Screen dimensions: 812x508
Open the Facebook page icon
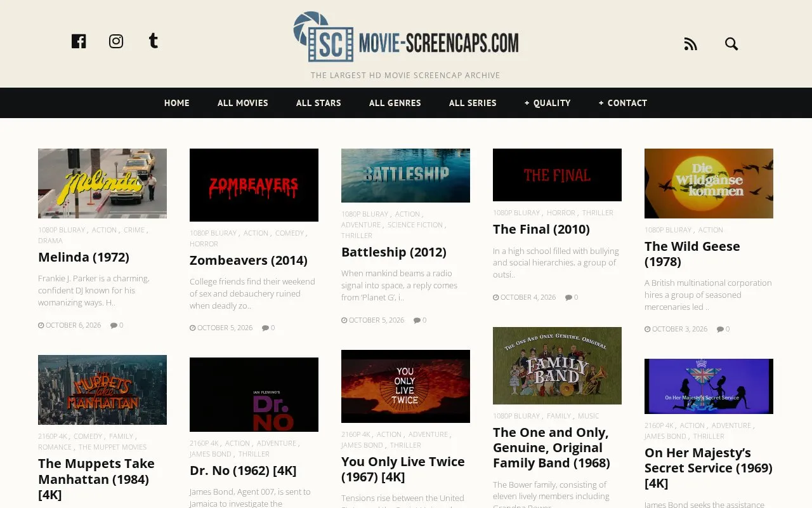point(79,41)
